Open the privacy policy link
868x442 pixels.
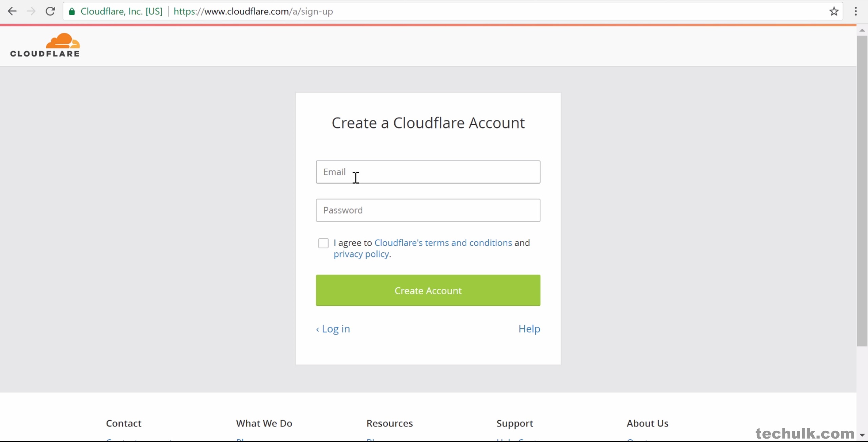coord(361,254)
